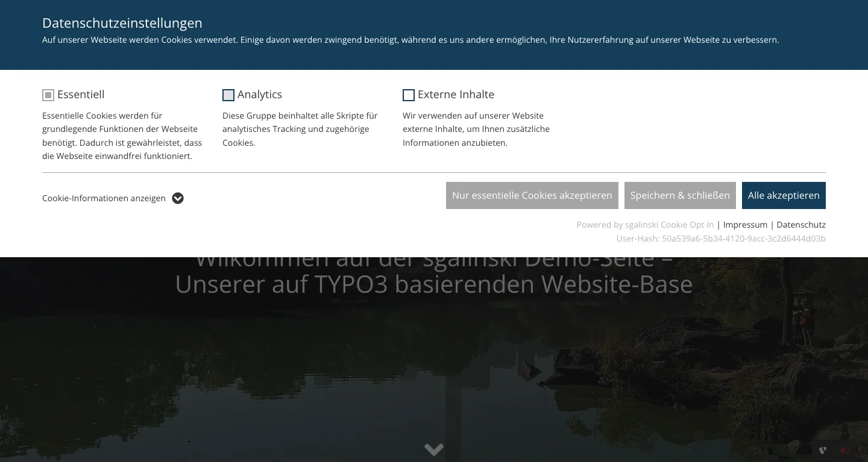Screen dimensions: 868x462
Task: Visit the Datenschutz page
Action: coord(801,224)
